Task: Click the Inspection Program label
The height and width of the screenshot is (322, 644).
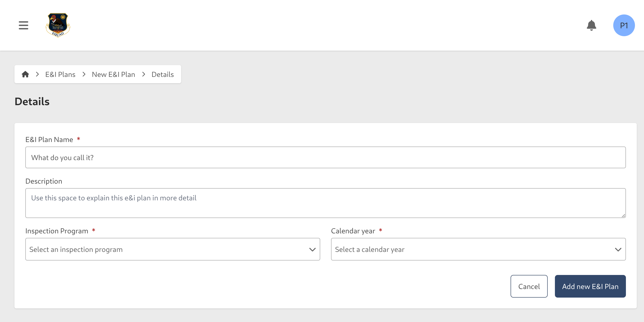Action: click(57, 231)
